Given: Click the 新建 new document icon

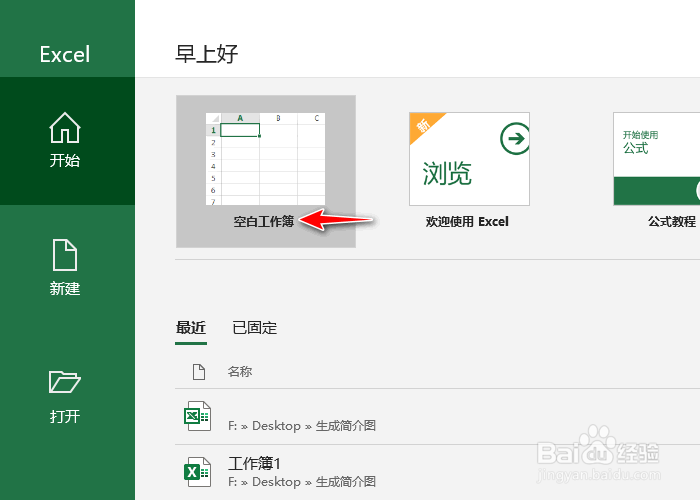Looking at the screenshot, I should click(x=65, y=255).
